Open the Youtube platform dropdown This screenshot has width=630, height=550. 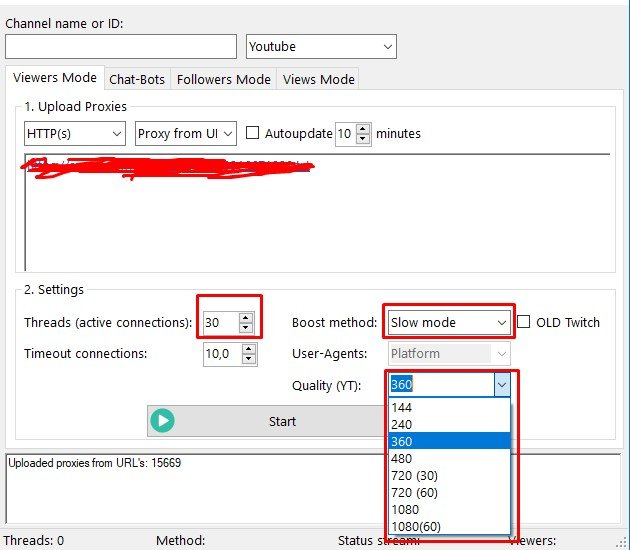(x=321, y=47)
